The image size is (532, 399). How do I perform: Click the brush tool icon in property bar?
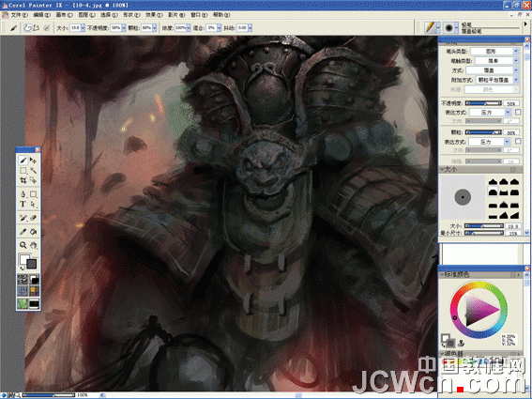13,28
